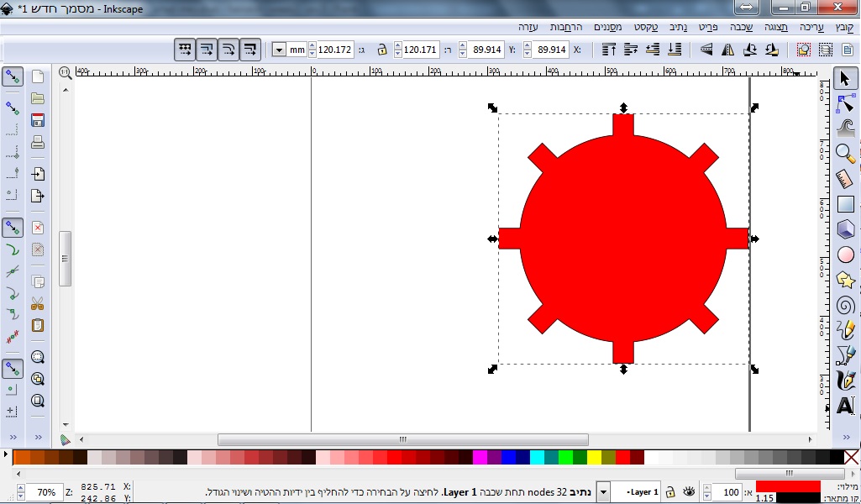Open the קובץ (File) menu
This screenshot has width=861, height=504.
pyautogui.click(x=844, y=27)
